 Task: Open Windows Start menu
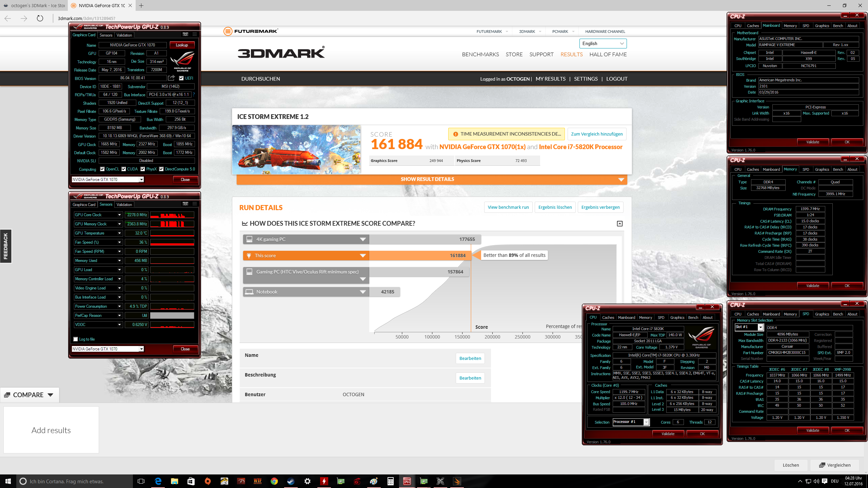(8, 481)
